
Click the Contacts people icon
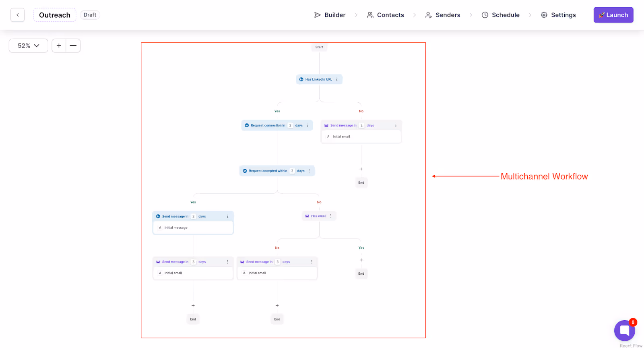coord(370,15)
